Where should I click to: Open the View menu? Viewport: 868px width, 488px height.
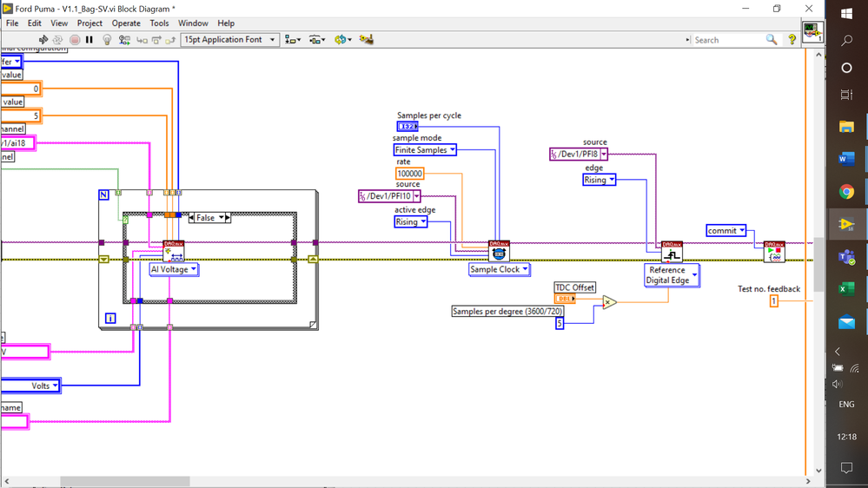point(59,23)
